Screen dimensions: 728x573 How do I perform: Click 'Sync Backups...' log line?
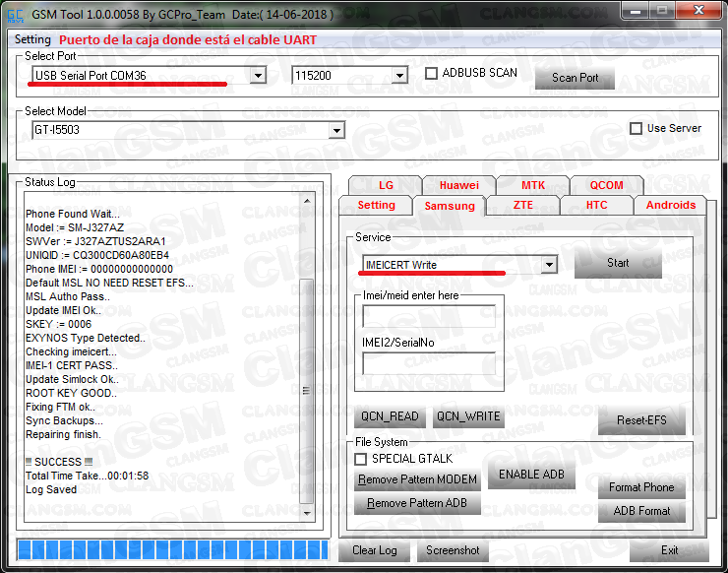coord(64,421)
